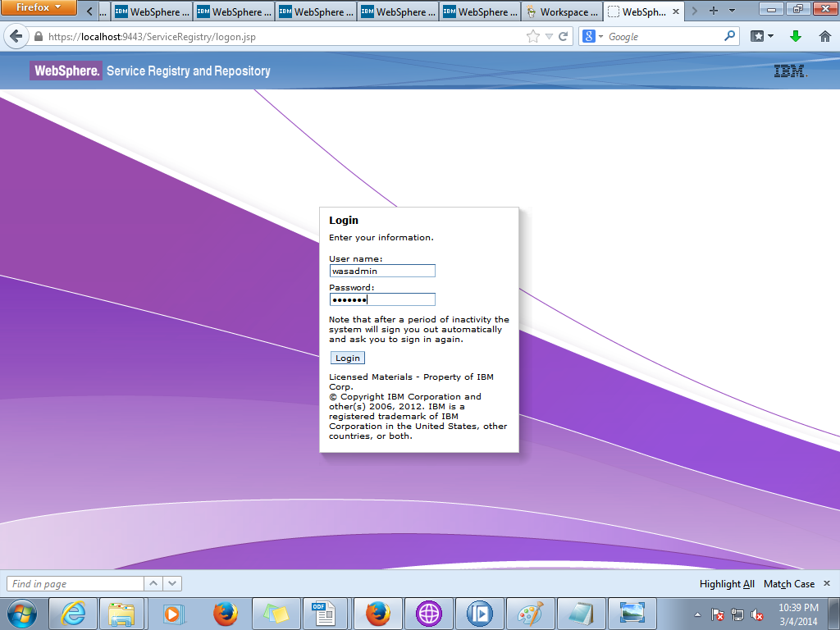Viewport: 840px width, 630px height.
Task: Switch to the third WebSphere tab
Action: pyautogui.click(x=316, y=11)
